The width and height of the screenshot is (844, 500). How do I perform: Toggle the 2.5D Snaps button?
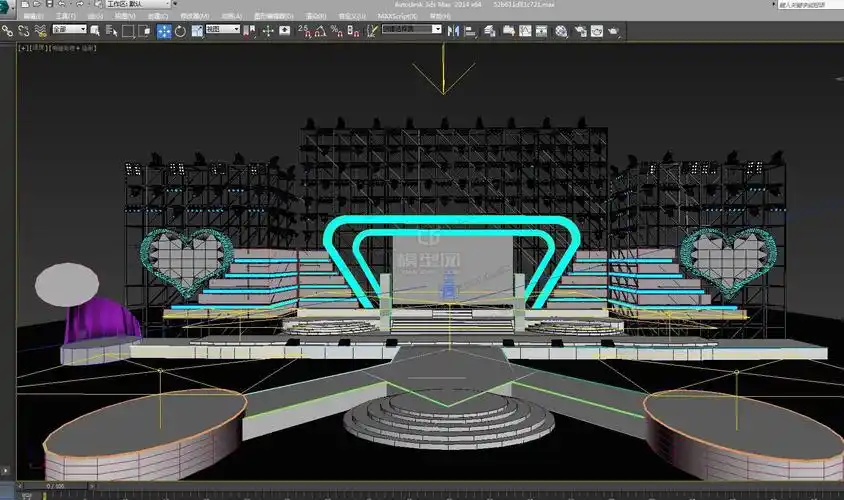pyautogui.click(x=304, y=30)
